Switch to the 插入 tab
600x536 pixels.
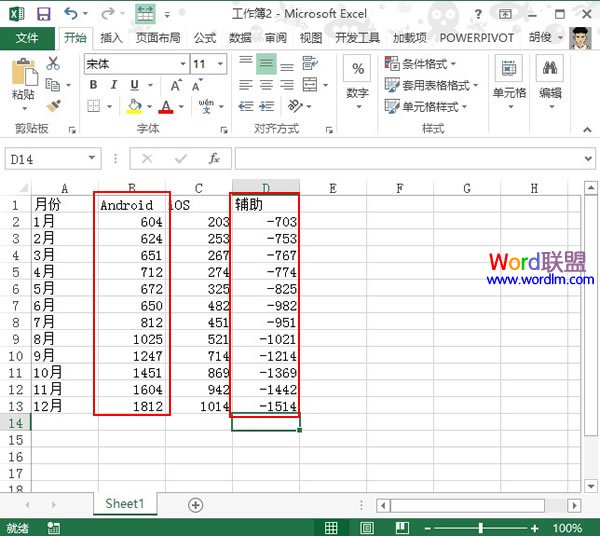click(x=111, y=38)
